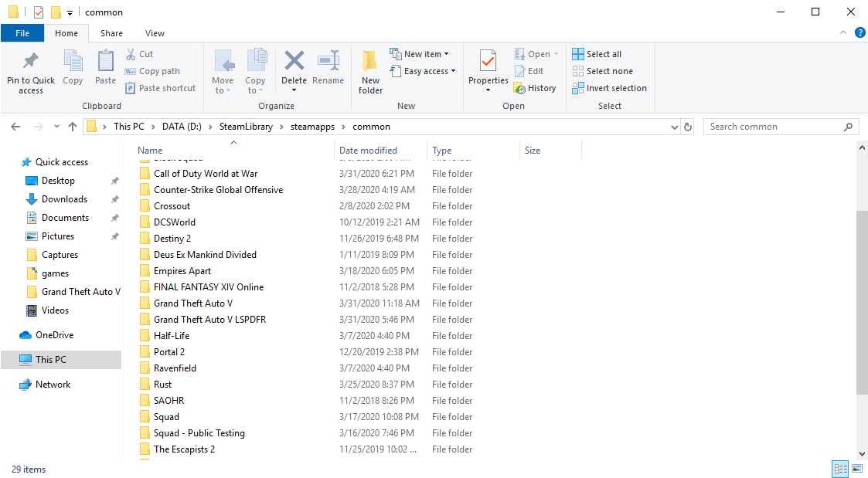Collapse the ribbon with the chevron

pyautogui.click(x=843, y=33)
